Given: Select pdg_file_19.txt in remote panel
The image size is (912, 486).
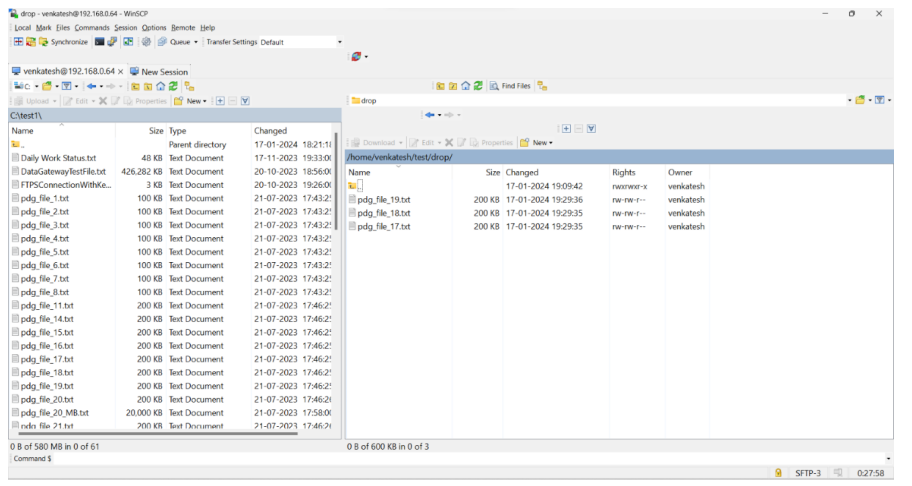Looking at the screenshot, I should (384, 200).
